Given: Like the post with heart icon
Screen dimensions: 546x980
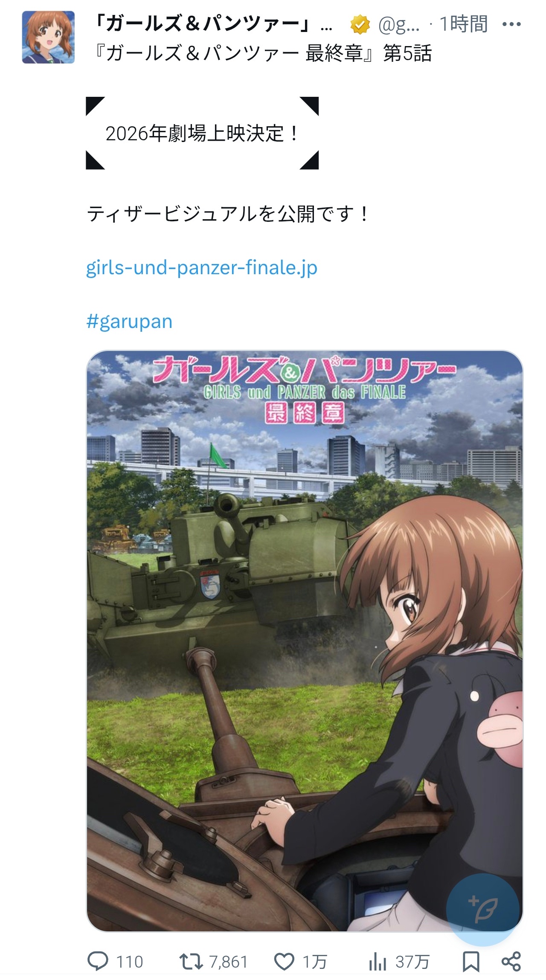Looking at the screenshot, I should pos(284,962).
